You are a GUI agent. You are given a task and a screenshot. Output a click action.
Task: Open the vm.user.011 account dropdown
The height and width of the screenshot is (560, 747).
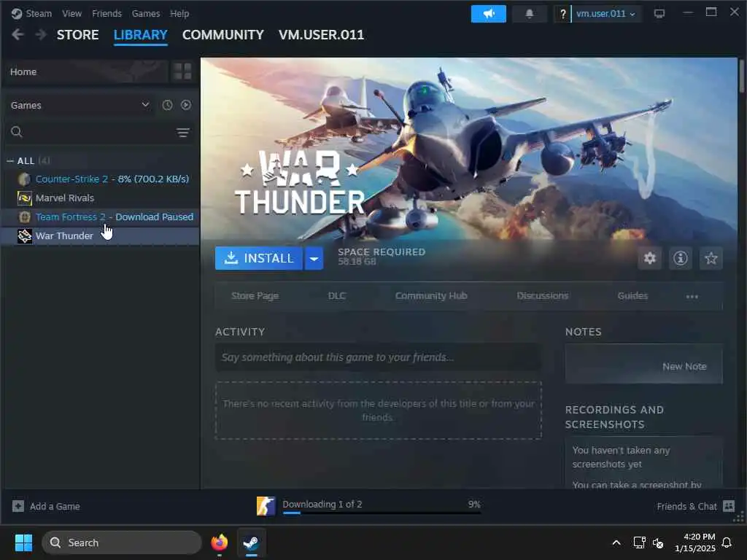click(606, 14)
